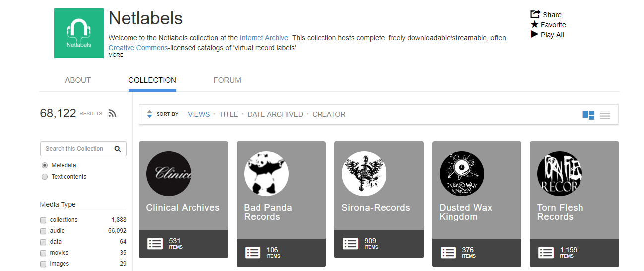Toggle the sort order arrows icon
This screenshot has height=271, width=644.
tap(149, 114)
